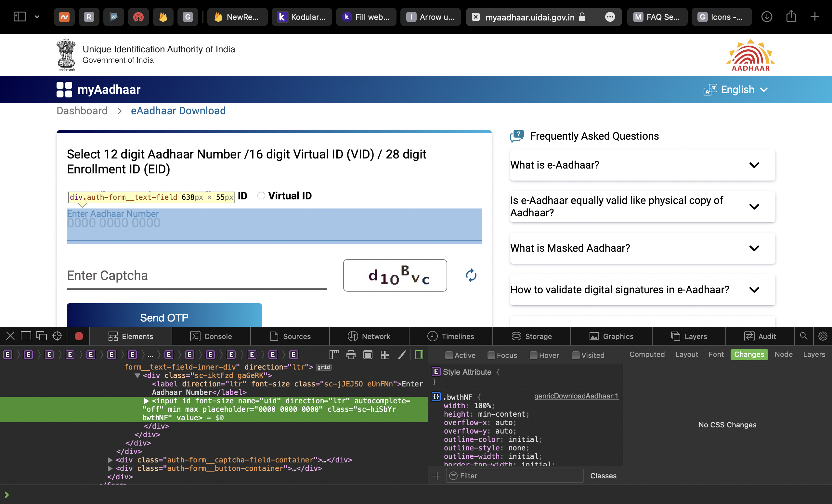Screen dimensions: 832x504
Task: Click the Send OTP button
Action: (x=164, y=317)
